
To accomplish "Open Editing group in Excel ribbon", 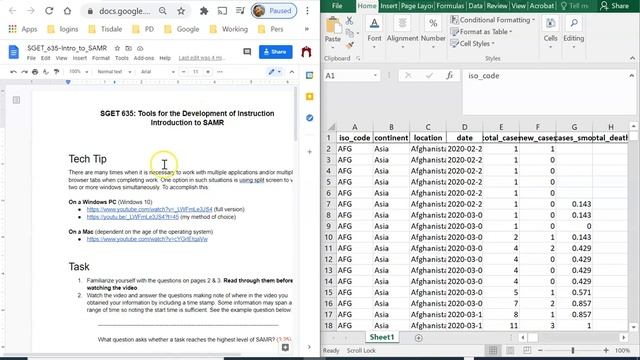I will 573,33.
